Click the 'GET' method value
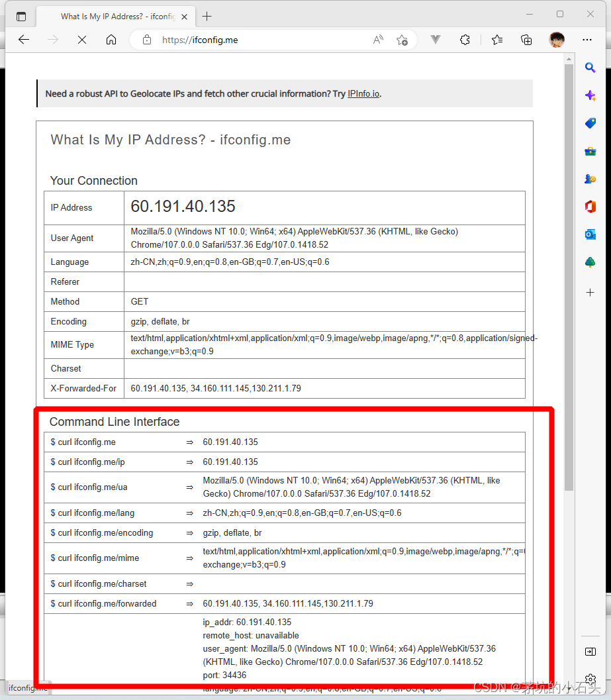This screenshot has height=700, width=611. (139, 302)
